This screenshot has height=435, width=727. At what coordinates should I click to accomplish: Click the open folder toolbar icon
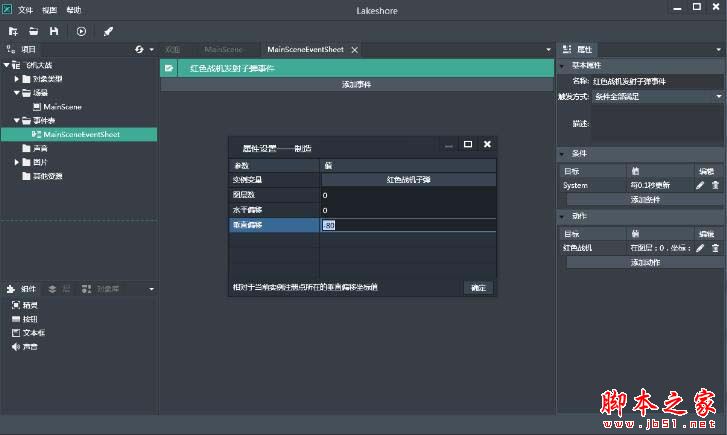[x=33, y=31]
